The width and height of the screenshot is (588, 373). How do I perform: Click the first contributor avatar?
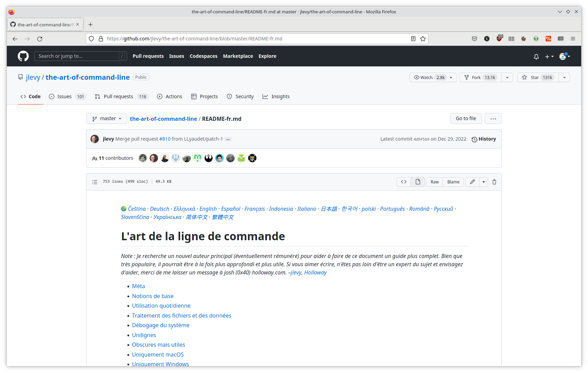tap(143, 158)
